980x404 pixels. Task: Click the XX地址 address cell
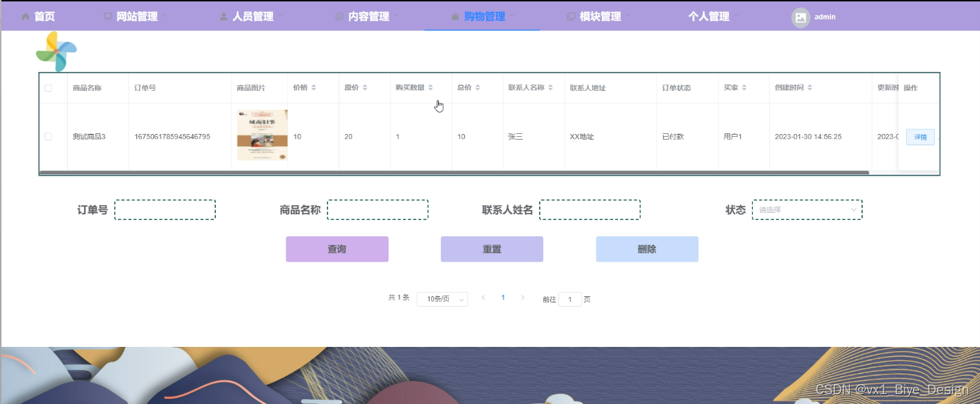582,137
